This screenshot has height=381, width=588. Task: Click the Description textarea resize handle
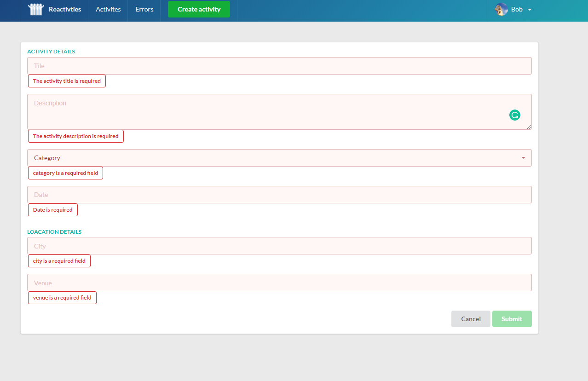click(529, 127)
